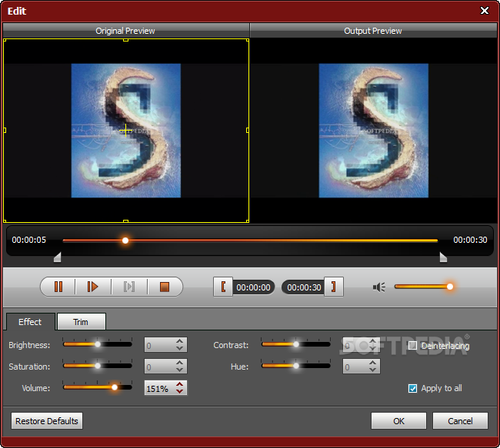Select the Effect tab
The width and height of the screenshot is (500, 448).
[x=30, y=322]
